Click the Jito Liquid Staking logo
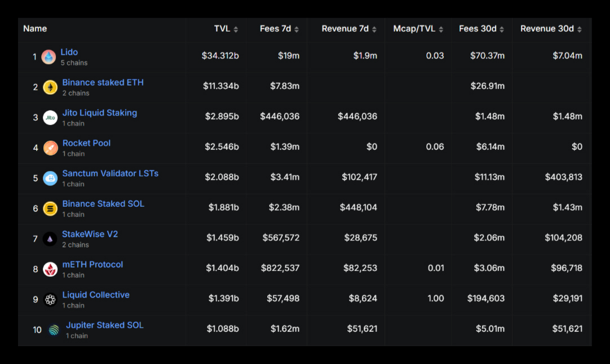This screenshot has height=364, width=610. 50,117
